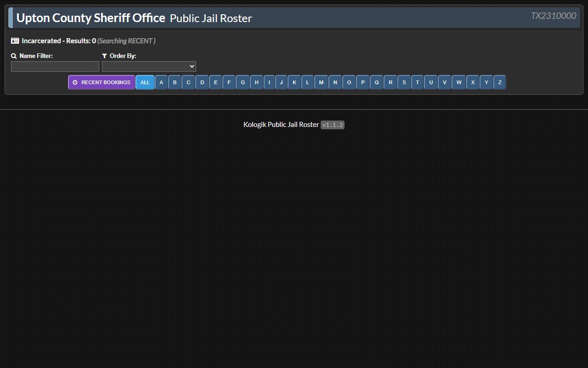The image size is (588, 368).
Task: Filter roster by letter K
Action: (294, 82)
